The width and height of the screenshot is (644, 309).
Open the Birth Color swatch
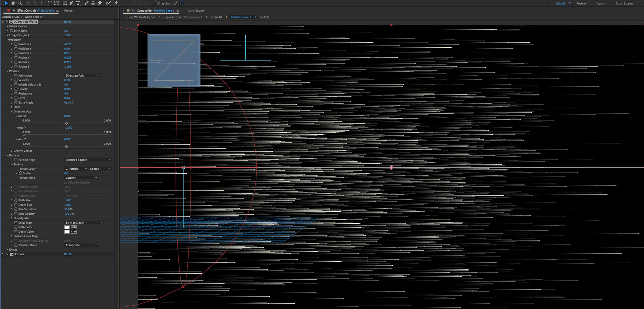point(67,227)
